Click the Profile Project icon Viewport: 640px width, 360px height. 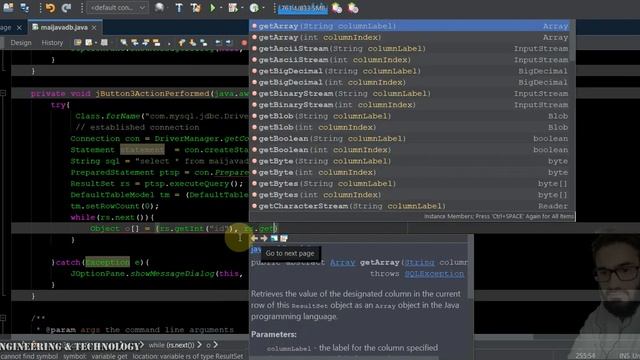(x=254, y=7)
